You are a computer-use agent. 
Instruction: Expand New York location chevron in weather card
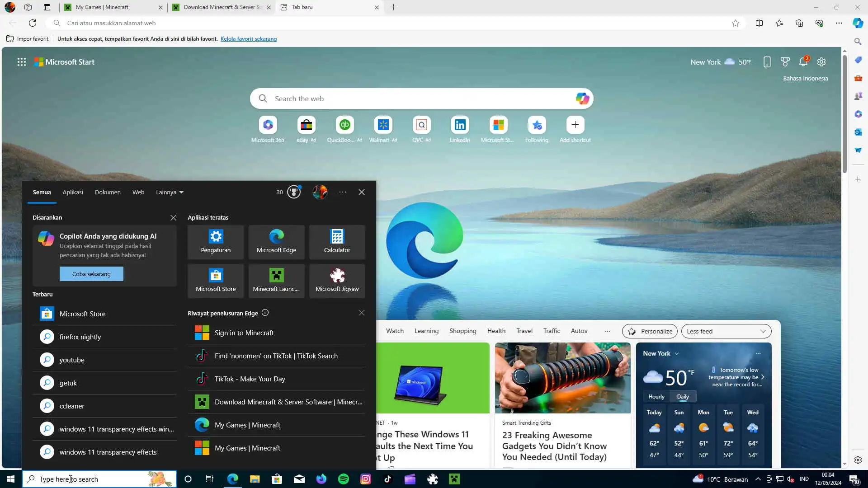pos(677,354)
